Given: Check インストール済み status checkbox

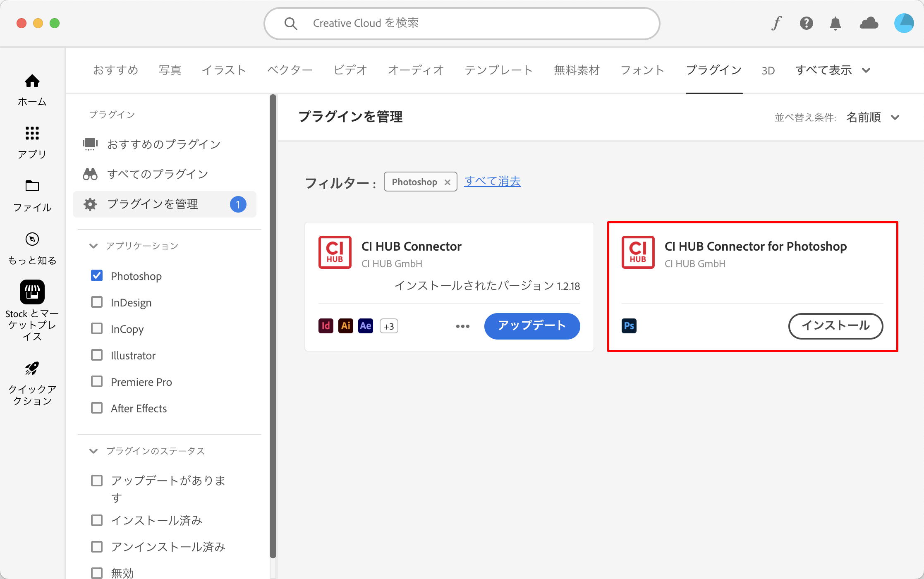Looking at the screenshot, I should (97, 520).
